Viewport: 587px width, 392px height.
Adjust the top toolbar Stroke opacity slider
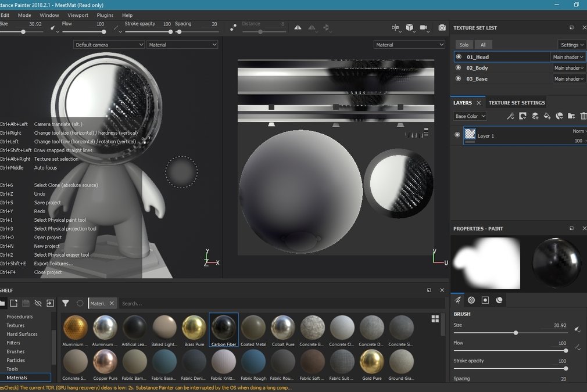click(x=148, y=32)
